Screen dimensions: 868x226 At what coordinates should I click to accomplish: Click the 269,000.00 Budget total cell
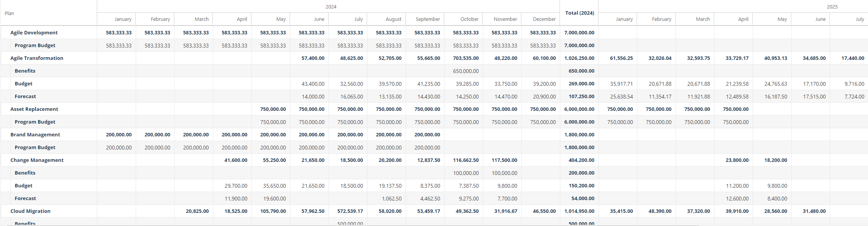pos(581,83)
